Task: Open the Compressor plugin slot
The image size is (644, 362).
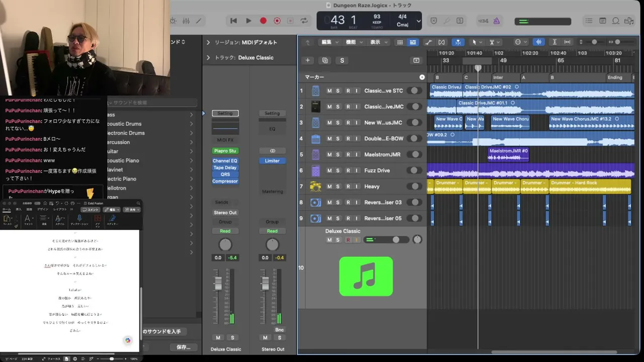Action: (x=225, y=181)
